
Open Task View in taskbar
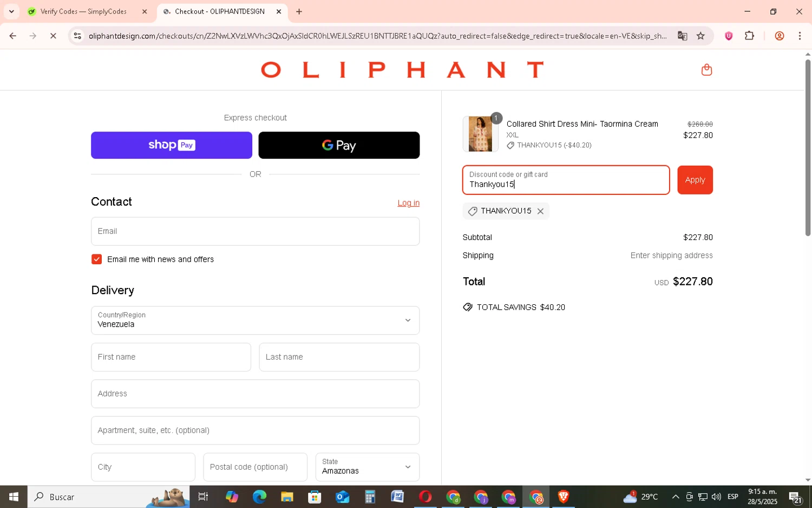tap(203, 497)
